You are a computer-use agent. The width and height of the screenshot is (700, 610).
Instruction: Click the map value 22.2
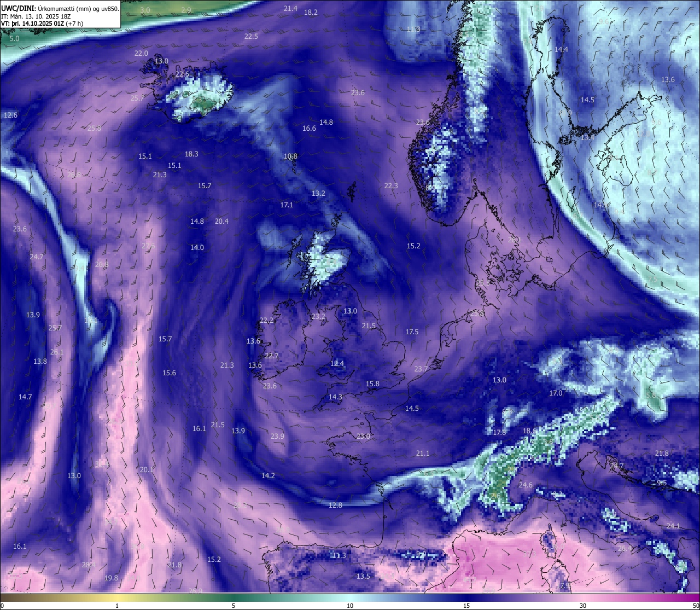pyautogui.click(x=266, y=321)
